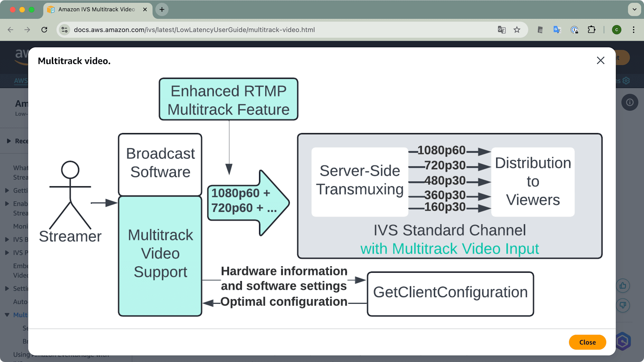Image resolution: width=644 pixels, height=362 pixels.
Task: Click the Broadcast Software box
Action: [x=160, y=164]
